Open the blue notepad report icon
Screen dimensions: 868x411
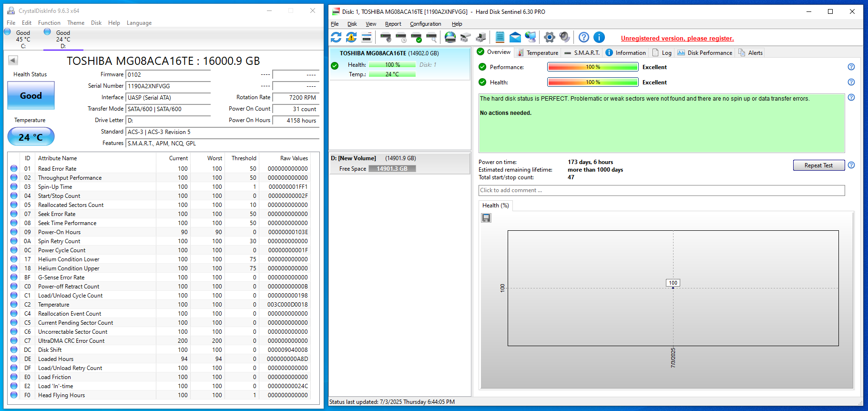point(500,37)
